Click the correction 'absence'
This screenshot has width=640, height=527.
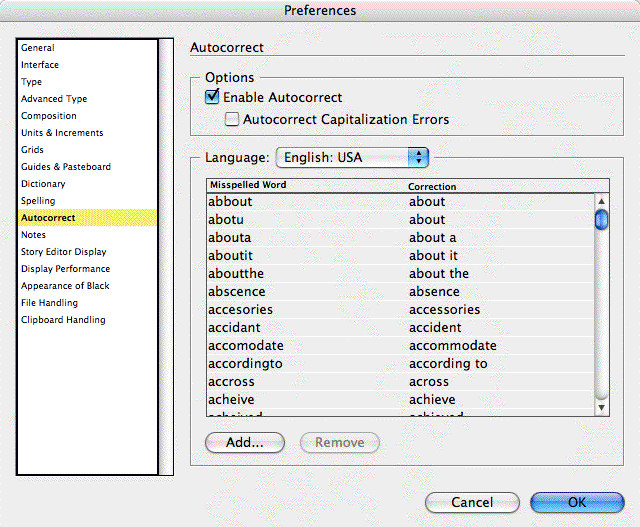434,291
